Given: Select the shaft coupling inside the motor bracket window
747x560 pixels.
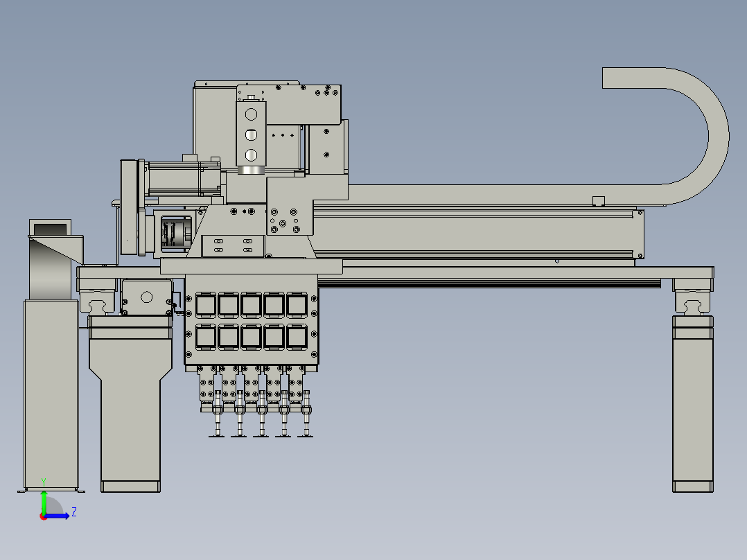Looking at the screenshot, I should click(x=175, y=234).
